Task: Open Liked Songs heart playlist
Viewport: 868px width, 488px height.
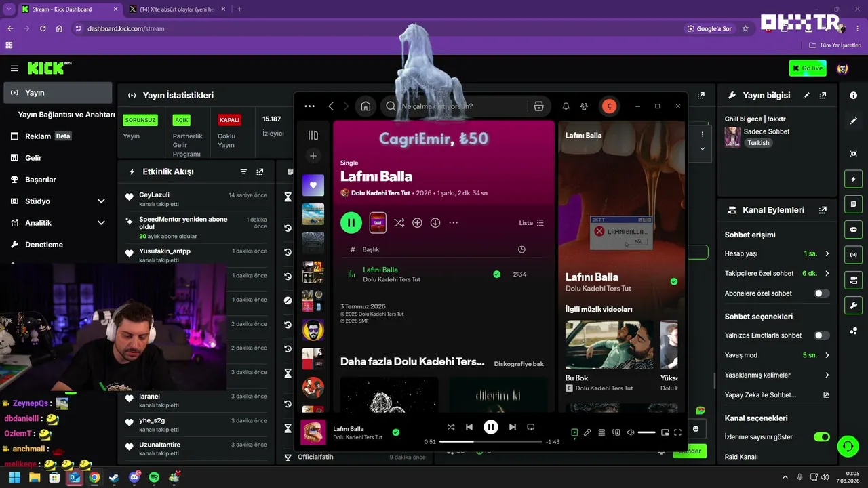Action: 313,185
